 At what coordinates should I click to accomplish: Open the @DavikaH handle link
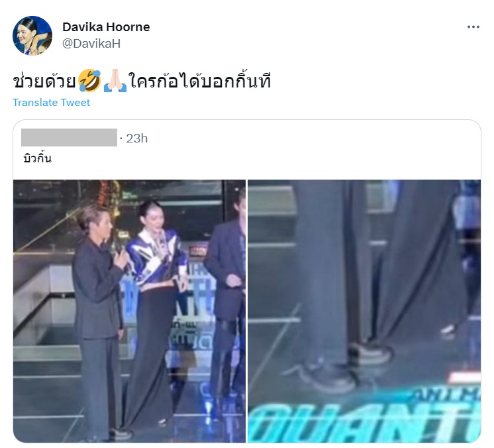(x=91, y=44)
